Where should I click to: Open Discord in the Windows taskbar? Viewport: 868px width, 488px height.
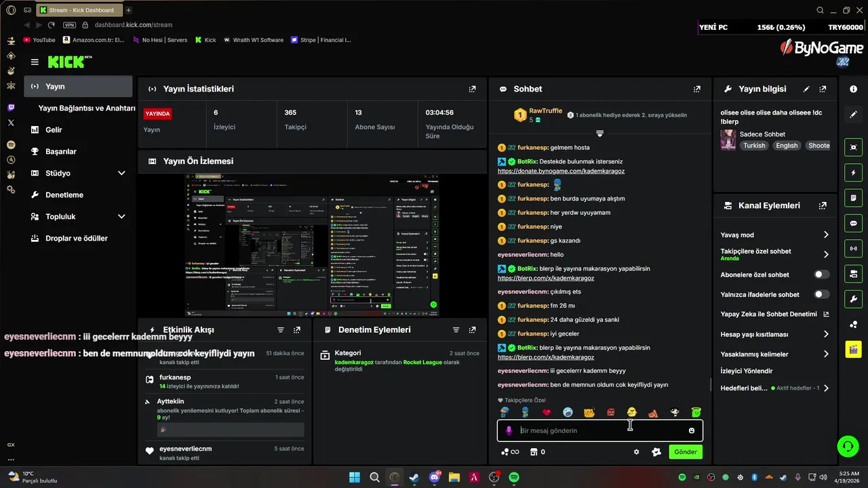click(435, 477)
